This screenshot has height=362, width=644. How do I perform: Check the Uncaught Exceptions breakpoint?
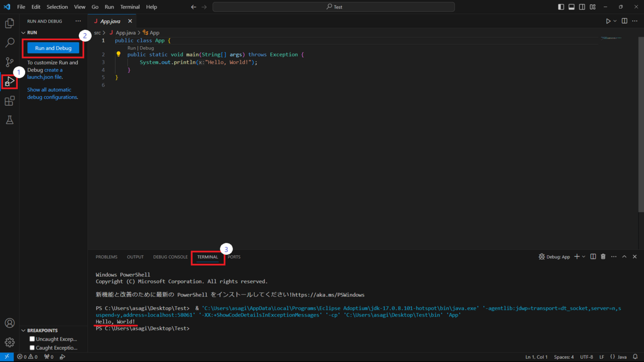(x=32, y=338)
